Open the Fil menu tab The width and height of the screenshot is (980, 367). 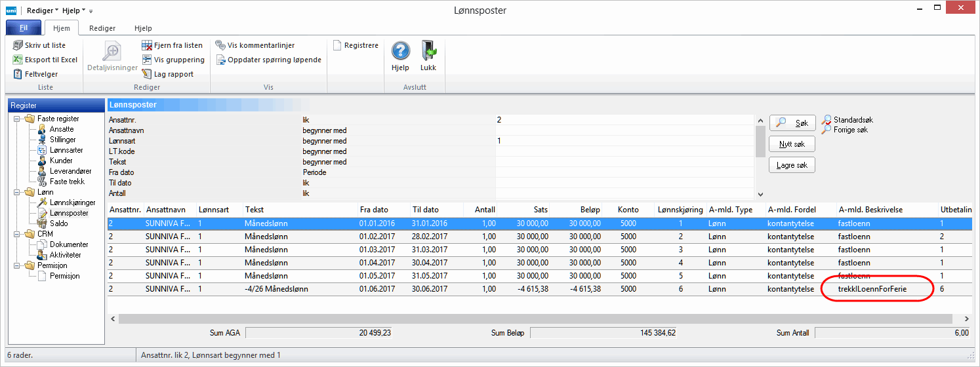coord(23,28)
